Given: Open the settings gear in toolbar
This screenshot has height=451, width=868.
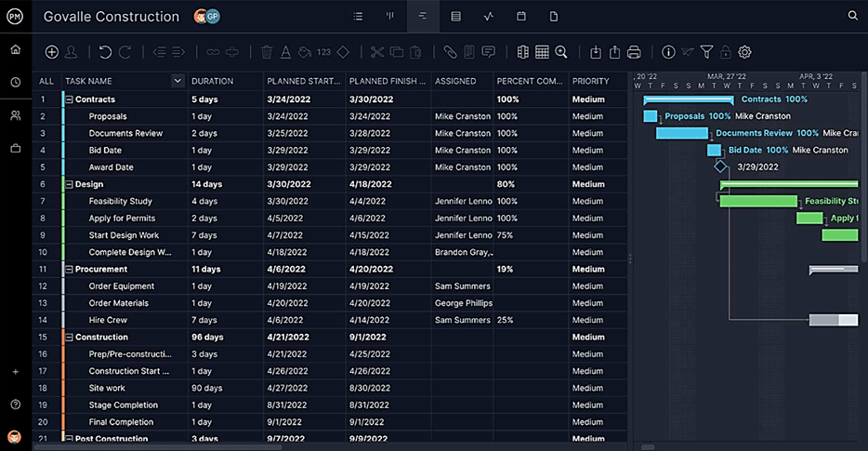Looking at the screenshot, I should (x=744, y=53).
